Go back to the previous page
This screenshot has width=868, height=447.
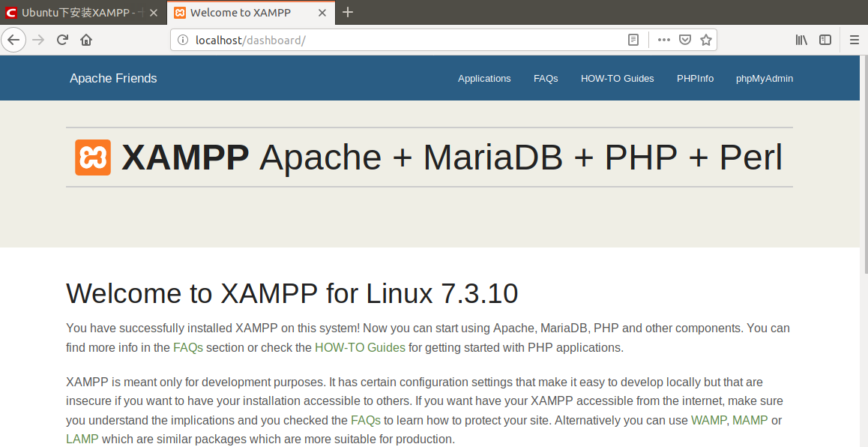coord(13,40)
